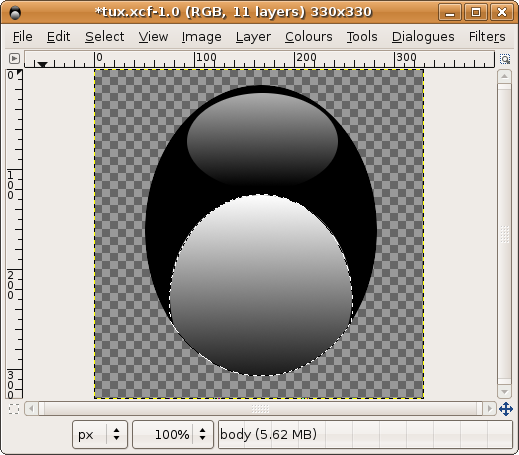
Task: Click the navigation cross-arrows icon at bottom right
Action: click(505, 409)
